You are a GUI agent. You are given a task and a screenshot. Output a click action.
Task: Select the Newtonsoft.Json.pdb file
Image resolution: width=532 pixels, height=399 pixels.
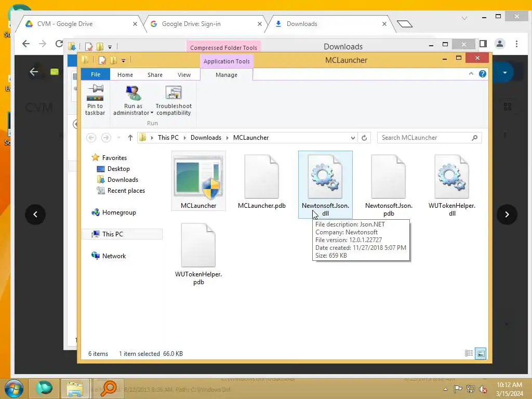click(389, 184)
